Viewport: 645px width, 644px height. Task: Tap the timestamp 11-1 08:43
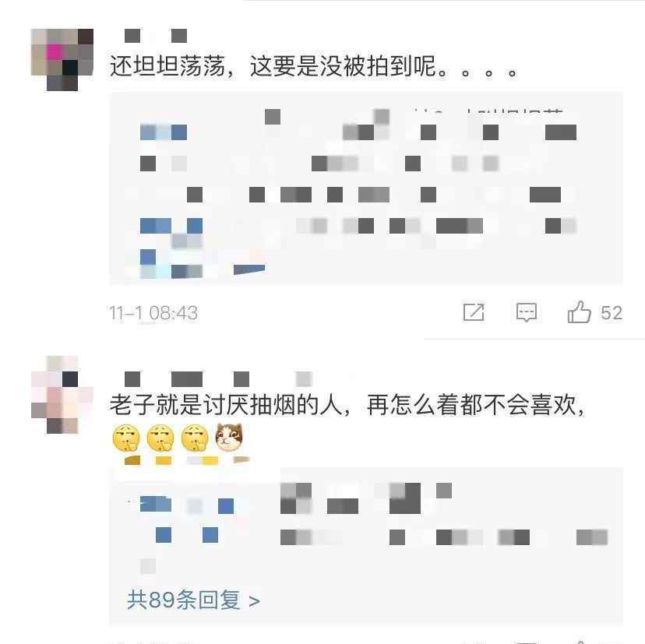[x=153, y=313]
